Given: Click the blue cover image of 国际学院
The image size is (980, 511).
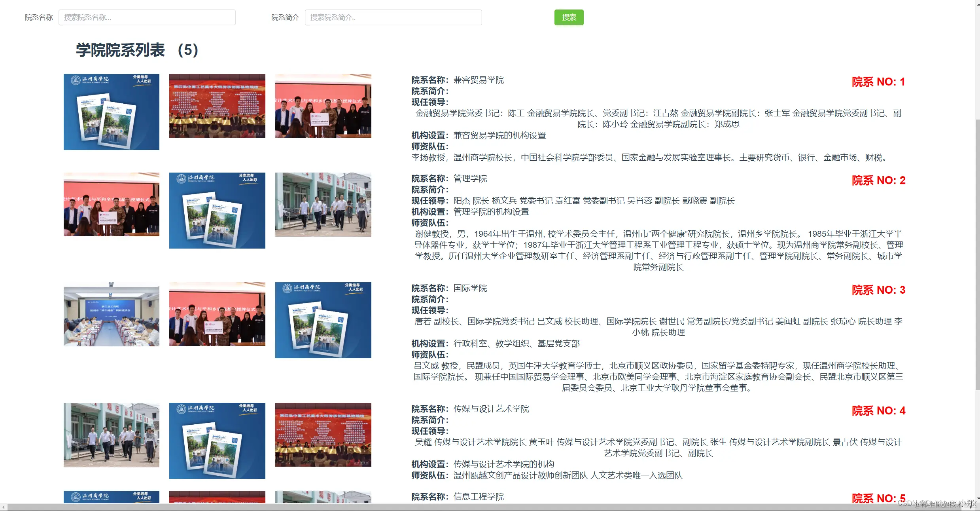Looking at the screenshot, I should (x=323, y=320).
